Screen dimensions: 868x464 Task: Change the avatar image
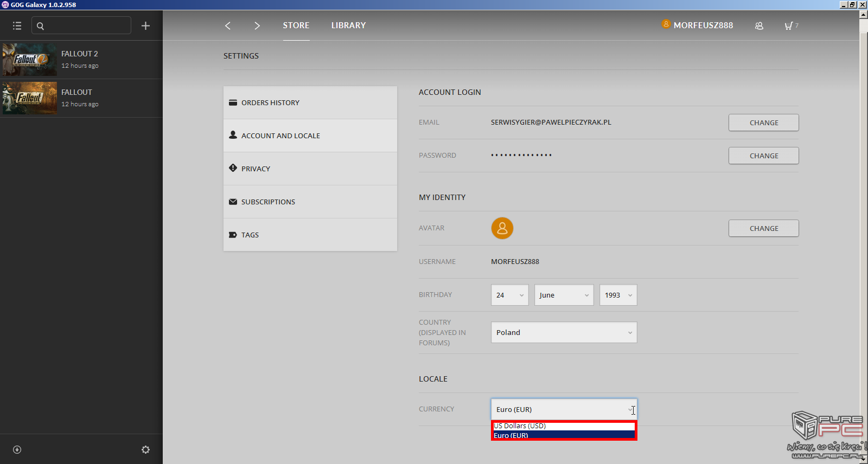tap(764, 228)
